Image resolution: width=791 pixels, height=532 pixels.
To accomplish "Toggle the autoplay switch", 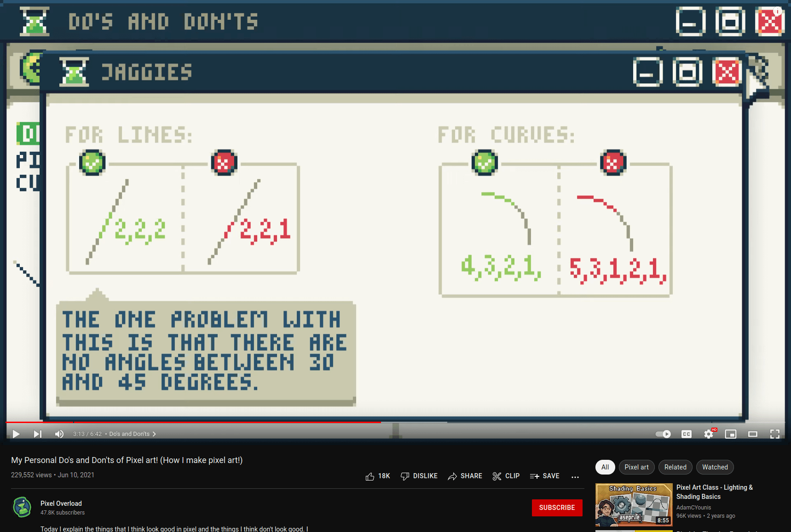I will coord(663,434).
